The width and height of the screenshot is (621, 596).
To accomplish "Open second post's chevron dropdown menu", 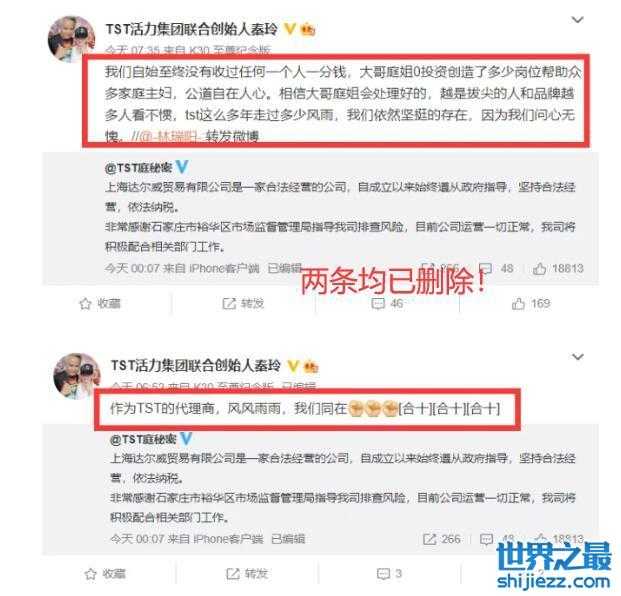I will tap(578, 357).
